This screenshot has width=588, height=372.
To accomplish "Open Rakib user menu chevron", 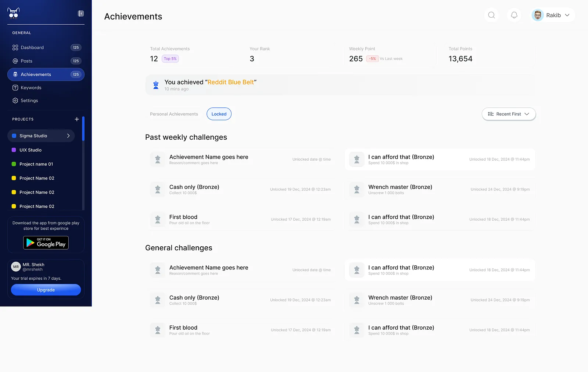I will 567,15.
